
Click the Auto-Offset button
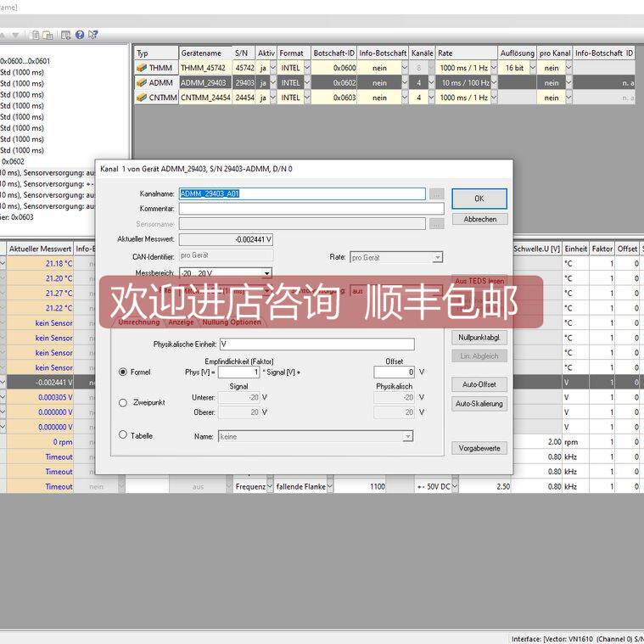(x=479, y=385)
